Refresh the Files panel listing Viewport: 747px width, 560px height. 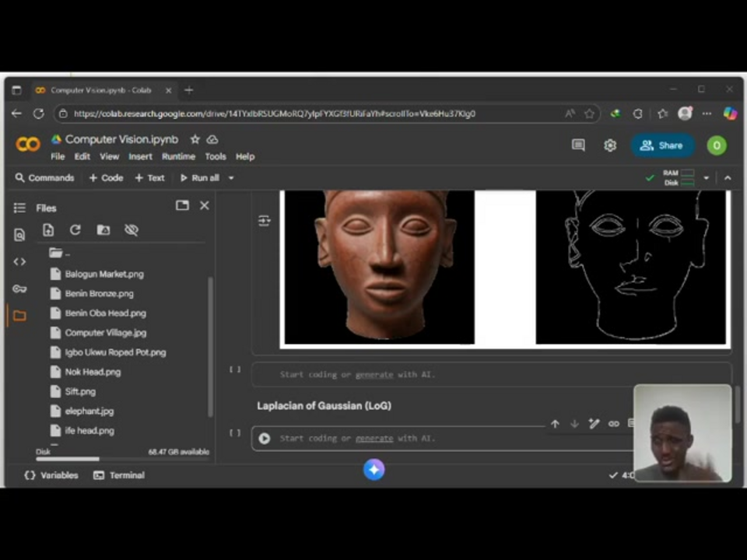pyautogui.click(x=75, y=229)
